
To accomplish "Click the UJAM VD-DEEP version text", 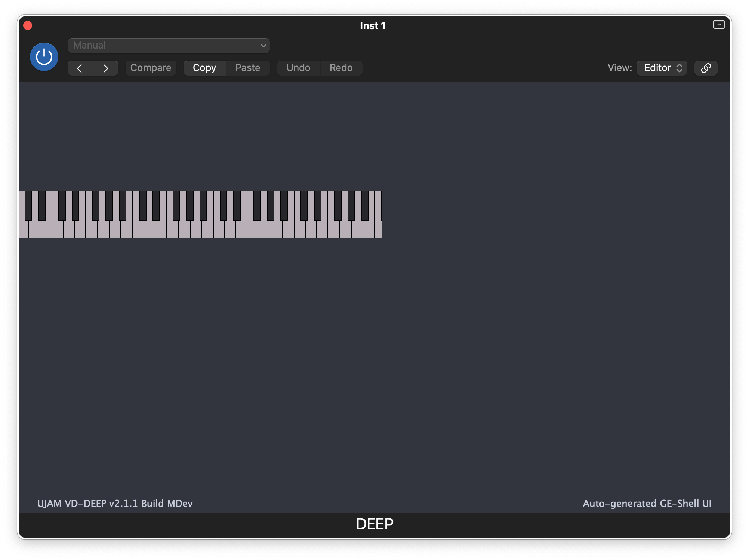I will [x=115, y=504].
